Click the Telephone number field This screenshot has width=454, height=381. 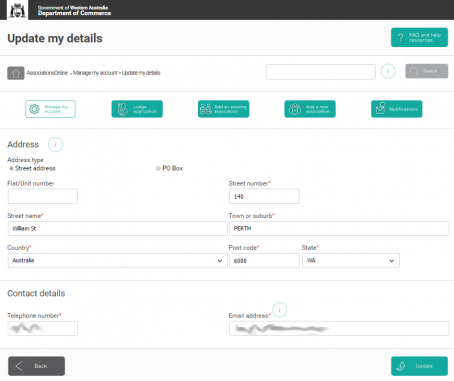click(43, 328)
